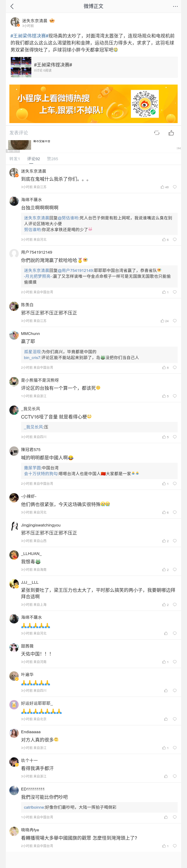187x868 pixels.
Task: Switch to the 赞285 tab
Action: tap(53, 159)
